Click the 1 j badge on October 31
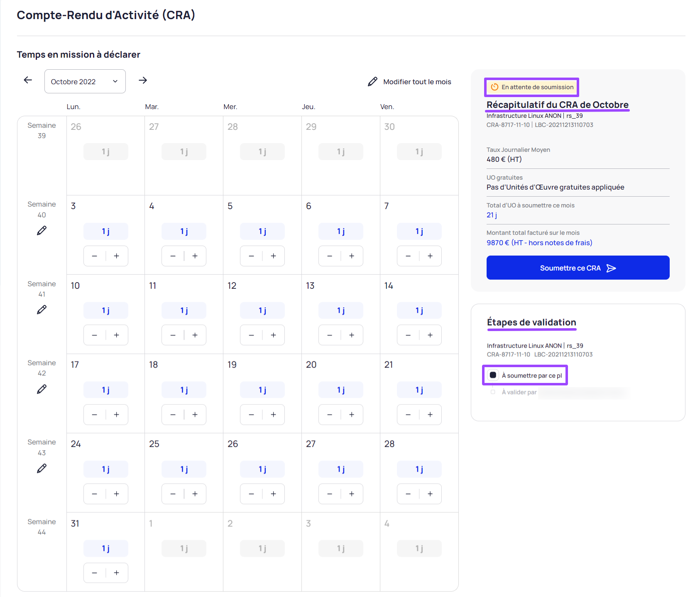Image resolution: width=700 pixels, height=597 pixels. click(x=106, y=548)
